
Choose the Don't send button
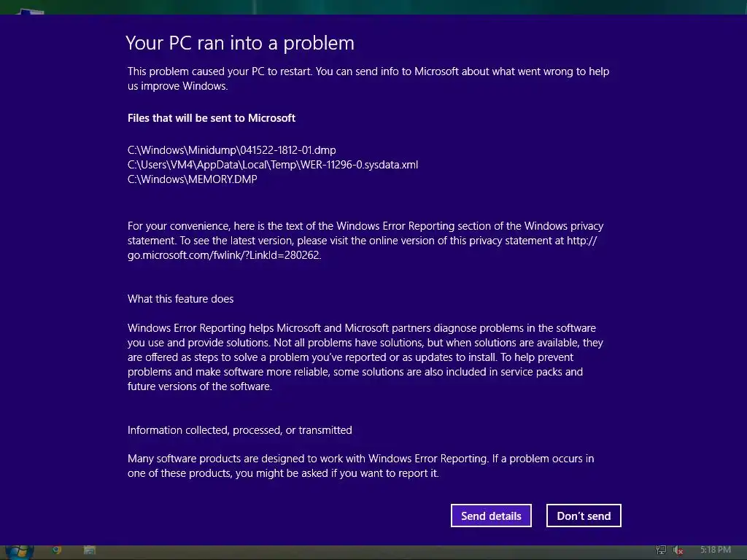584,516
